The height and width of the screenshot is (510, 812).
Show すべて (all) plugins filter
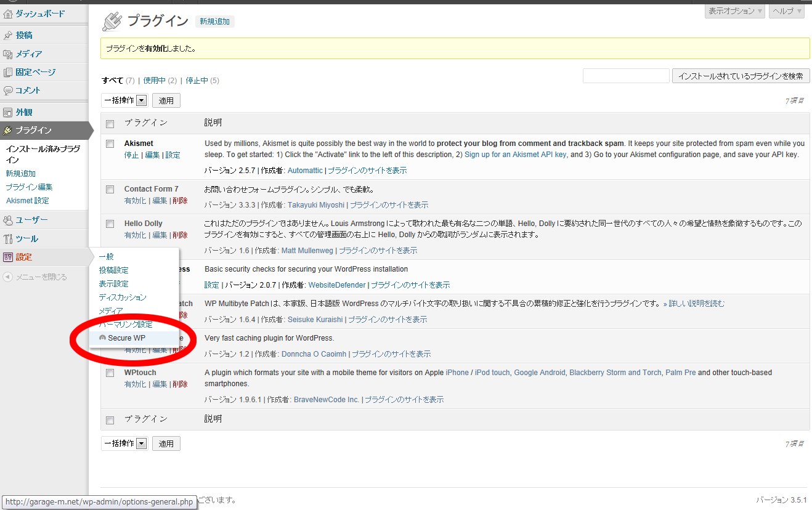pyautogui.click(x=113, y=81)
